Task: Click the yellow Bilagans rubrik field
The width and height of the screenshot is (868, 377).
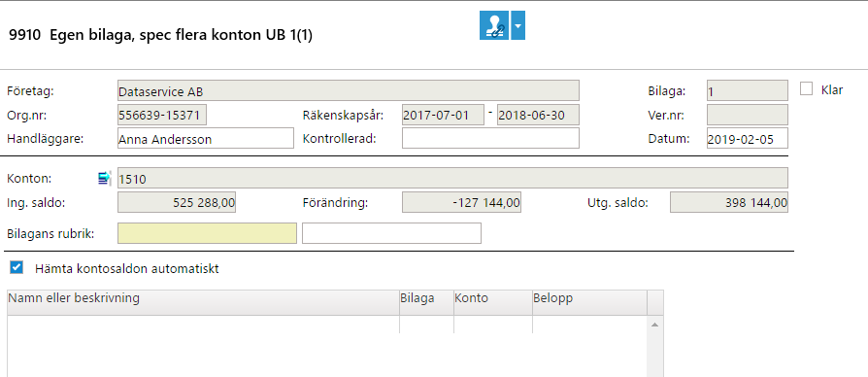Action: coord(207,233)
